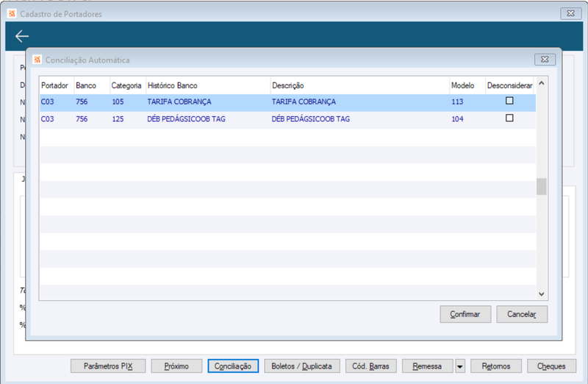Click Banco 756 in the TARIFA COBRANÇA row
Viewport: 588px width, 384px height.
82,102
